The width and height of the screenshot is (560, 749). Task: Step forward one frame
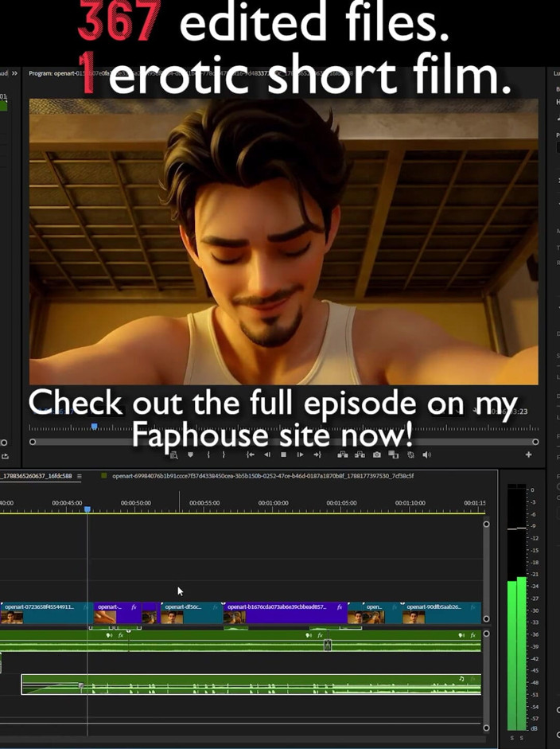tap(300, 454)
